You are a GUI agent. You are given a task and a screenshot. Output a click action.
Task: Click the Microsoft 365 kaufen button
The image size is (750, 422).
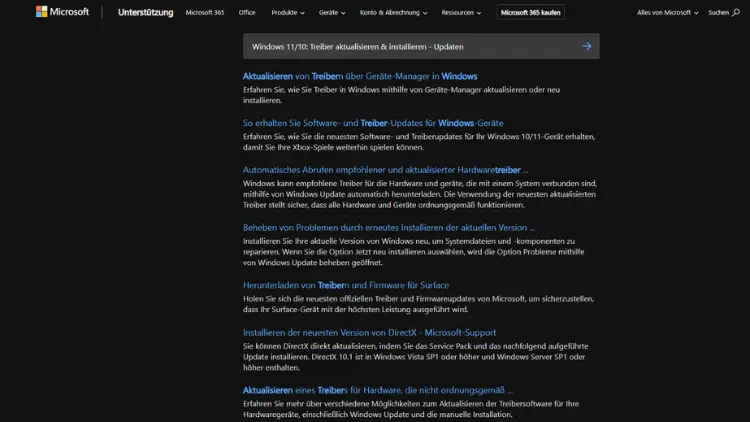(530, 12)
